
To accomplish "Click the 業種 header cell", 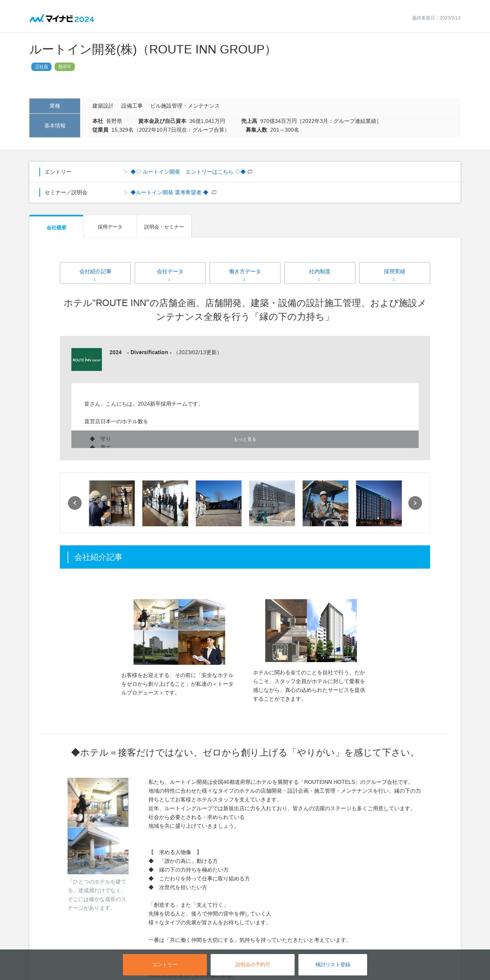I will pyautogui.click(x=55, y=106).
